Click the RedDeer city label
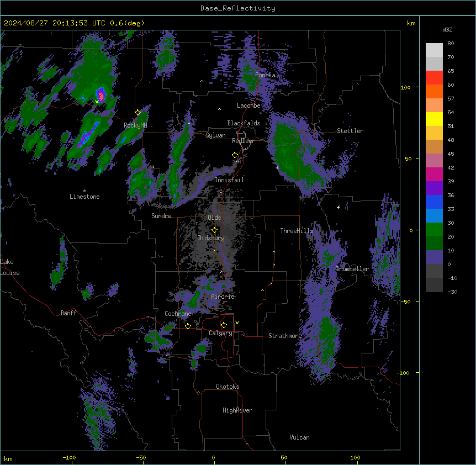 (243, 141)
